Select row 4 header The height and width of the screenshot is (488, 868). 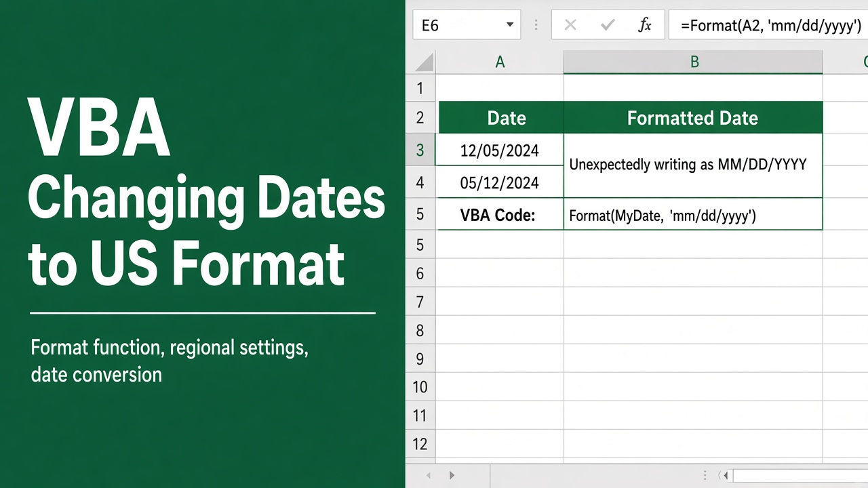click(420, 182)
